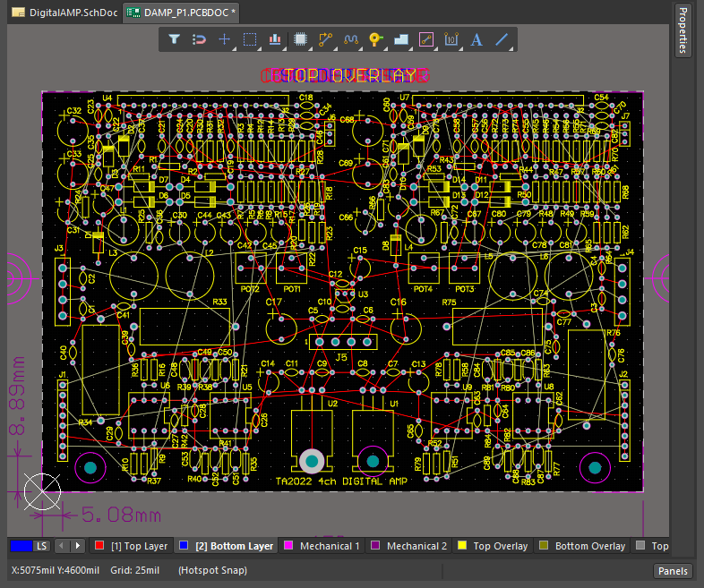This screenshot has height=588, width=704.
Task: Select the R33 resistor outline
Action: click(x=185, y=327)
